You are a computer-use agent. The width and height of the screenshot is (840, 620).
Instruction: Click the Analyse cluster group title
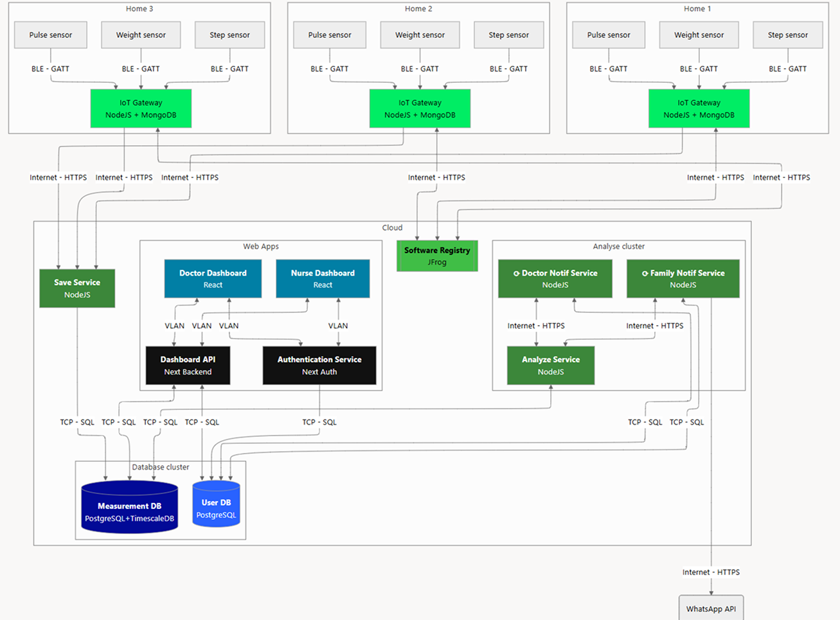tap(618, 246)
